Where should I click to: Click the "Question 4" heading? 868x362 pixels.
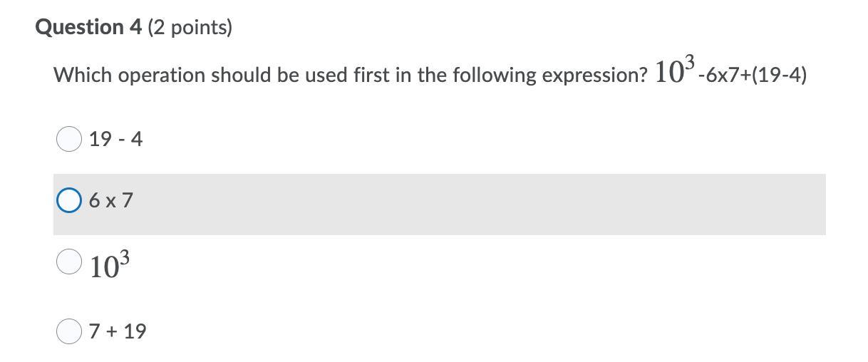(x=89, y=28)
